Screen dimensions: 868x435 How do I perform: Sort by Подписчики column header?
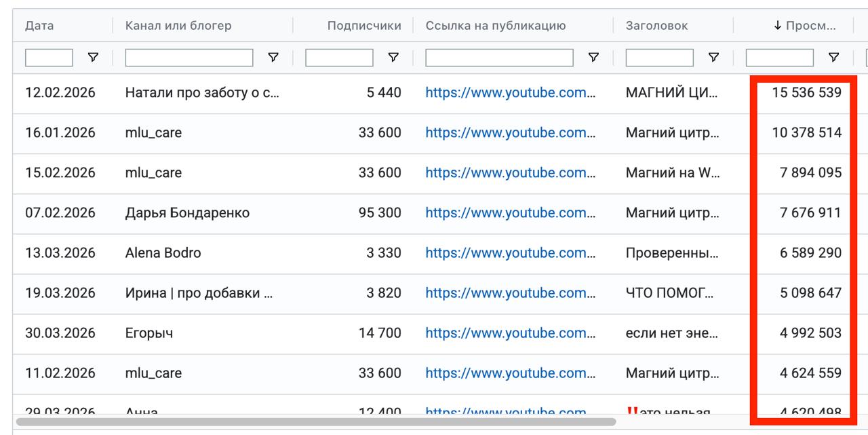[364, 26]
